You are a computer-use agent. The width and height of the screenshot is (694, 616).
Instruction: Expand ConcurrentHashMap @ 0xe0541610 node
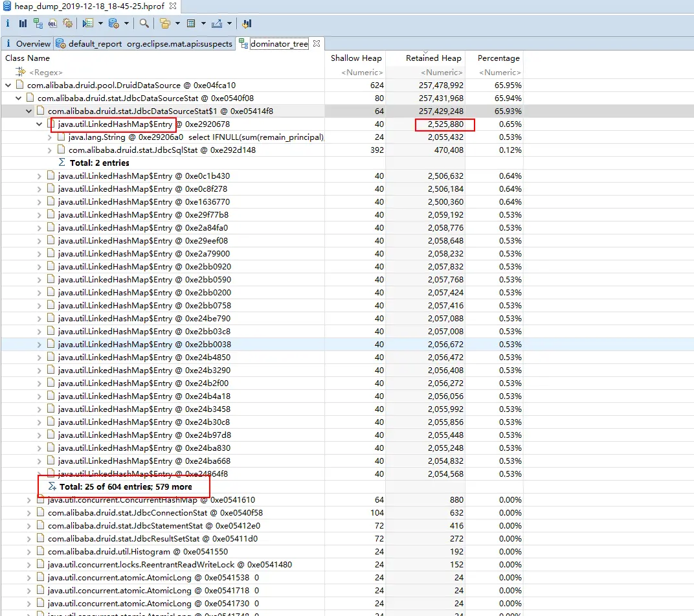(28, 500)
